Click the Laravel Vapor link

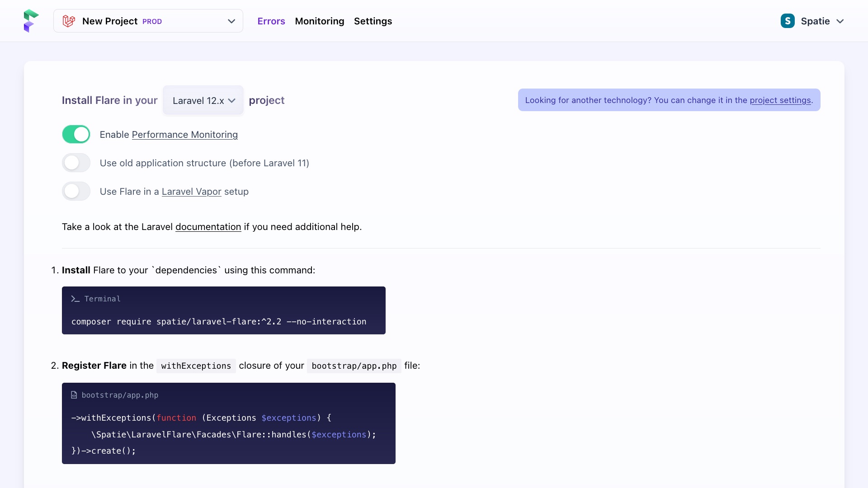click(x=191, y=192)
